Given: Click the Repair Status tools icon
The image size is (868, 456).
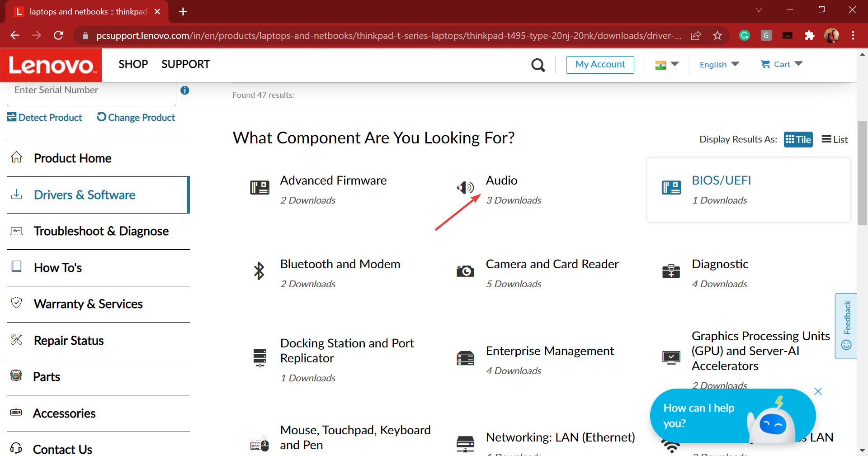Looking at the screenshot, I should pos(16,339).
